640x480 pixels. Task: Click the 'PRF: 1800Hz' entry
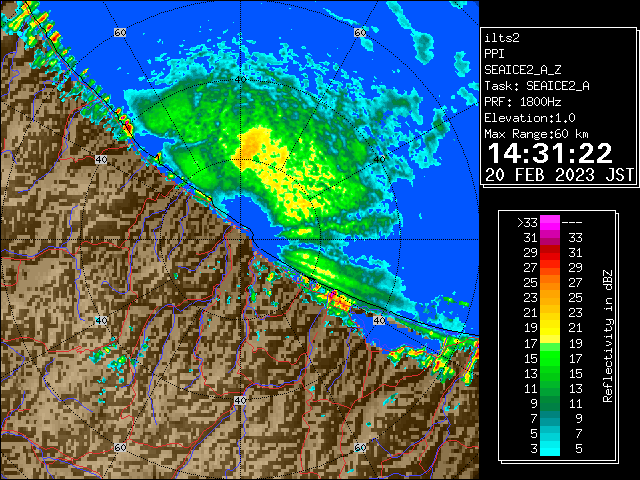pyautogui.click(x=523, y=102)
